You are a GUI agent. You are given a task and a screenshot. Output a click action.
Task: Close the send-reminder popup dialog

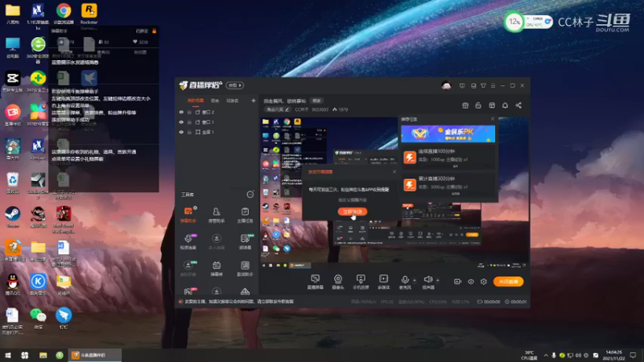click(394, 171)
